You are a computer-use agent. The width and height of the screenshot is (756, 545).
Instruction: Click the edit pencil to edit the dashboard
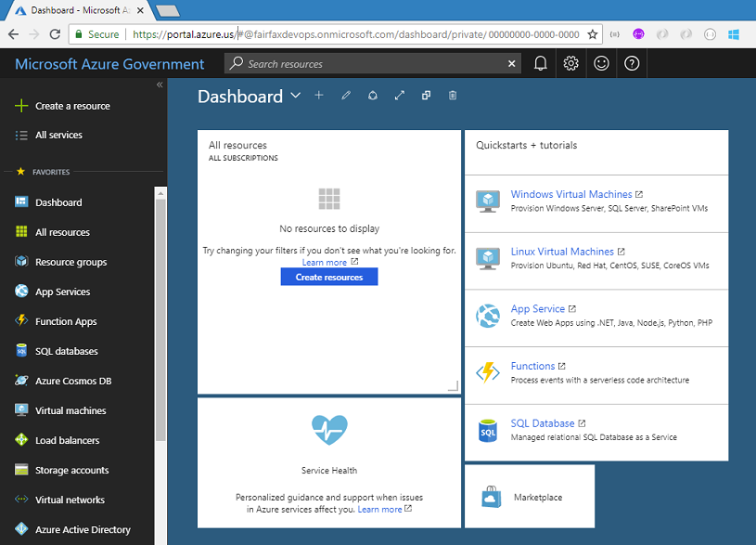pos(346,96)
